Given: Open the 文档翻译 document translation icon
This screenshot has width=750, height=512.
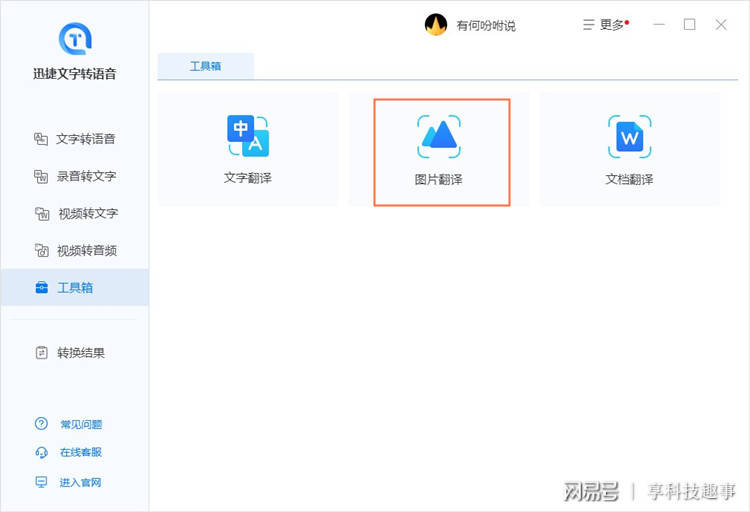Looking at the screenshot, I should tap(629, 137).
